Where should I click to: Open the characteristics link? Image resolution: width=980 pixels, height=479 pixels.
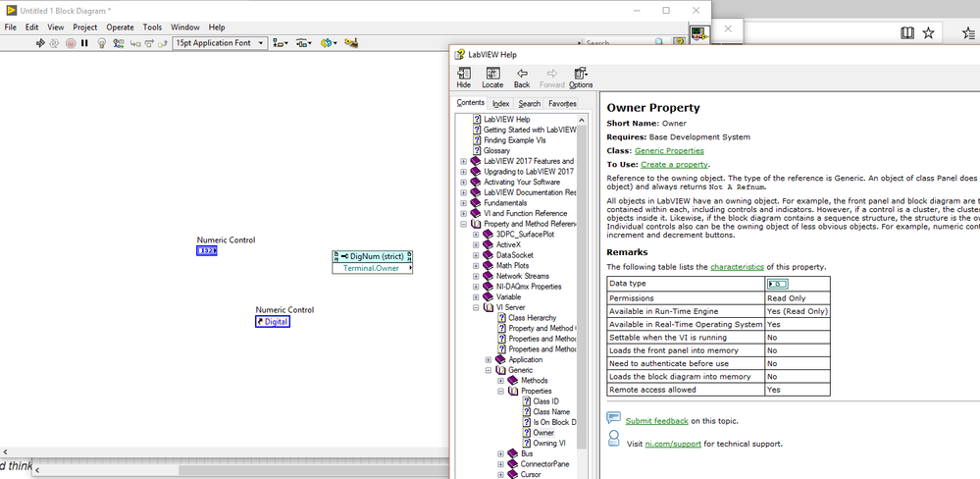tap(737, 267)
